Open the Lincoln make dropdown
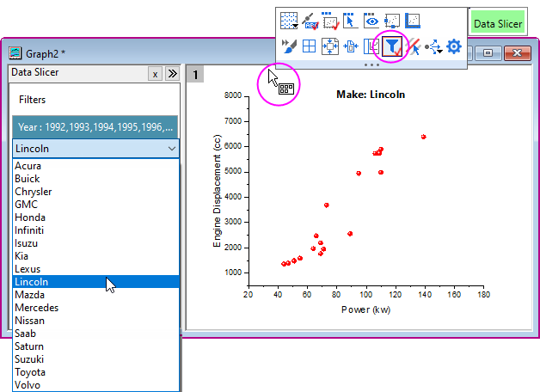The image size is (540, 392). (95, 149)
